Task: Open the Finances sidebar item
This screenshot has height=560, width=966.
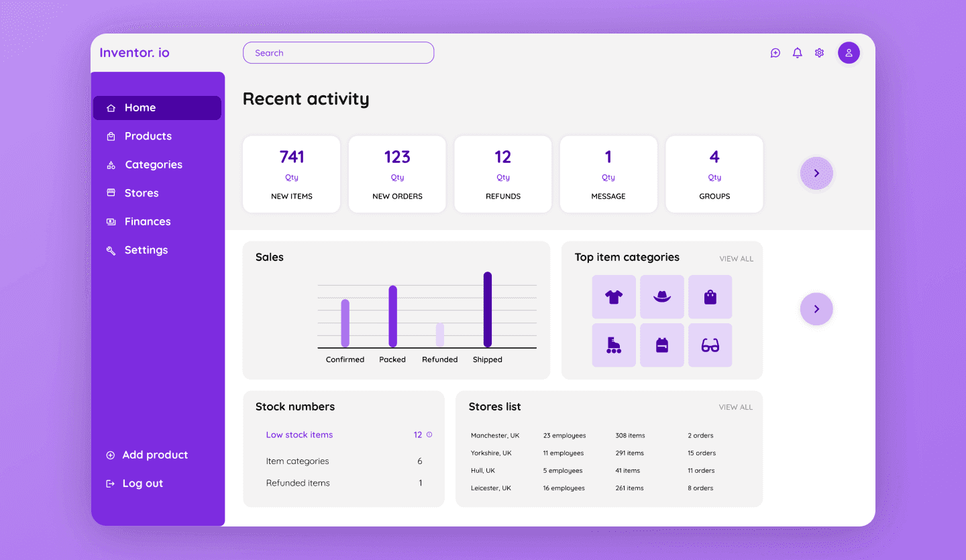Action: coord(147,221)
